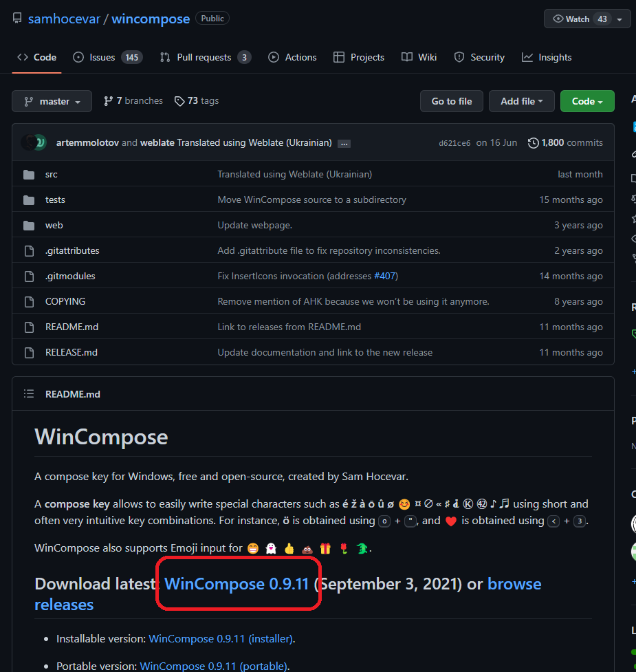Click the file icon beside RELEASE.md
Image resolution: width=636 pixels, height=672 pixels.
coord(29,352)
